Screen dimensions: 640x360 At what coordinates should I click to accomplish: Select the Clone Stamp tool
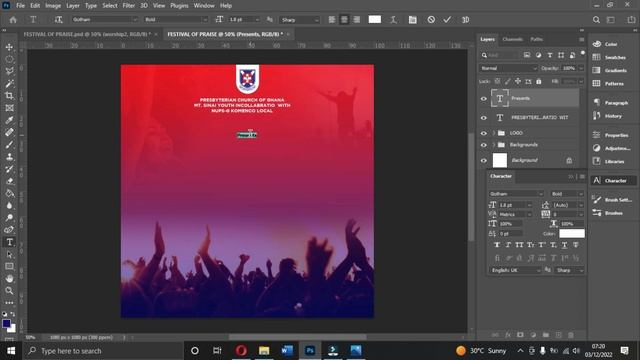click(x=9, y=157)
